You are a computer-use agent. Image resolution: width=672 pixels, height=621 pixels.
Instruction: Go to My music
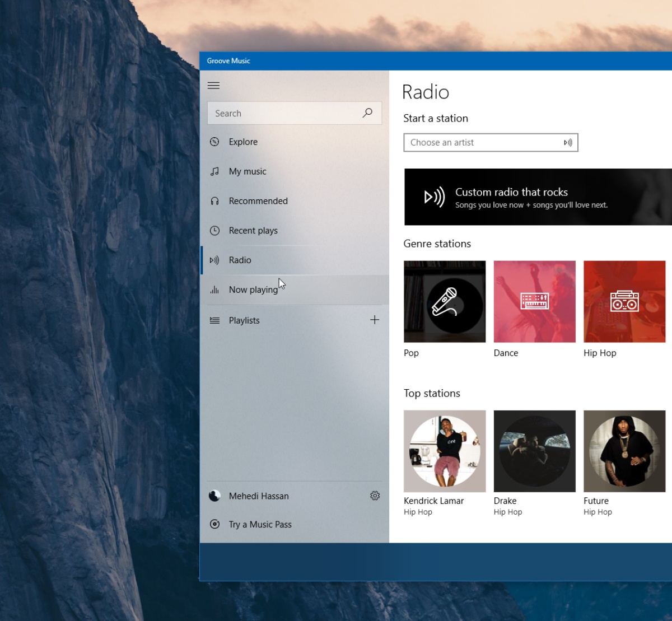tap(248, 171)
